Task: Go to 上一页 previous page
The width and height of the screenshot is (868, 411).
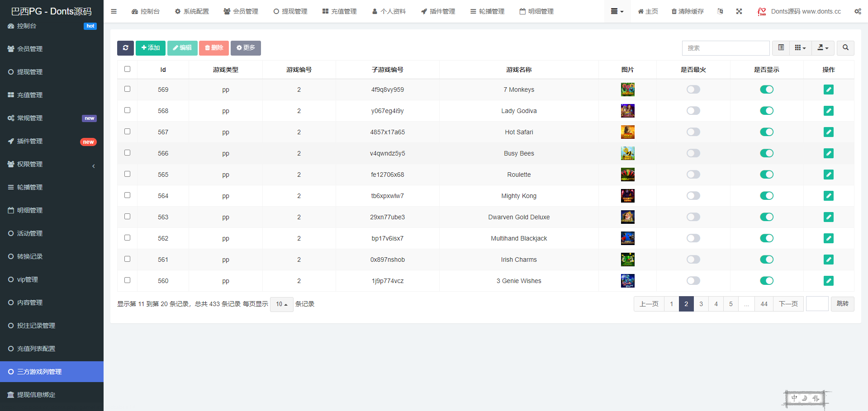Action: coord(649,304)
